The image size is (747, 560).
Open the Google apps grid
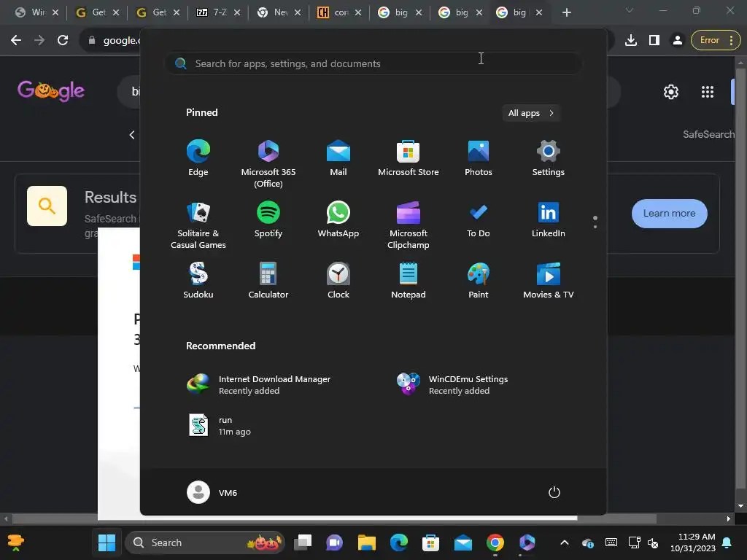tap(708, 92)
